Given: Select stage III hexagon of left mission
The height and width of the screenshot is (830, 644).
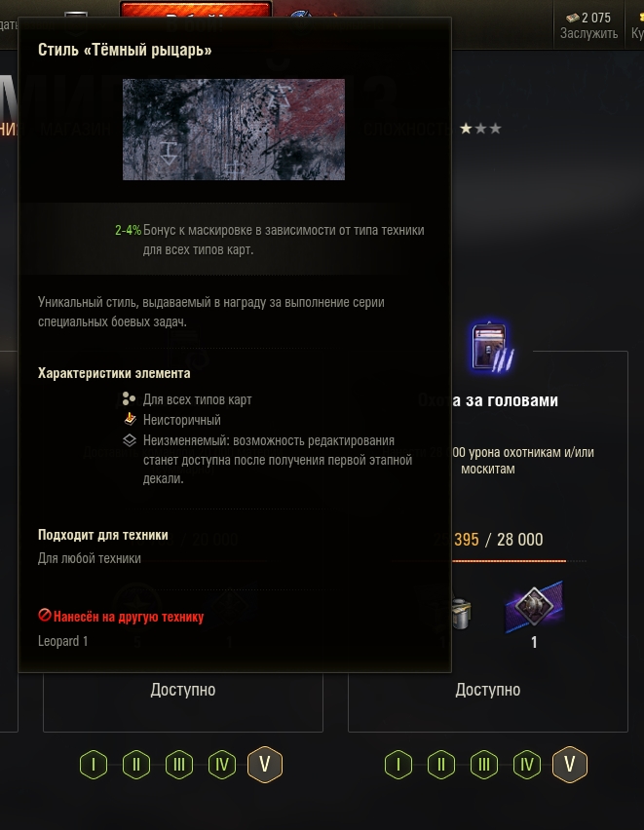Looking at the screenshot, I should point(179,765).
